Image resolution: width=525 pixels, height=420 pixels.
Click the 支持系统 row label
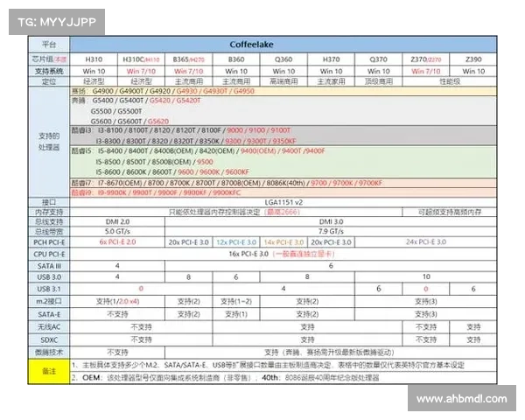[49, 71]
